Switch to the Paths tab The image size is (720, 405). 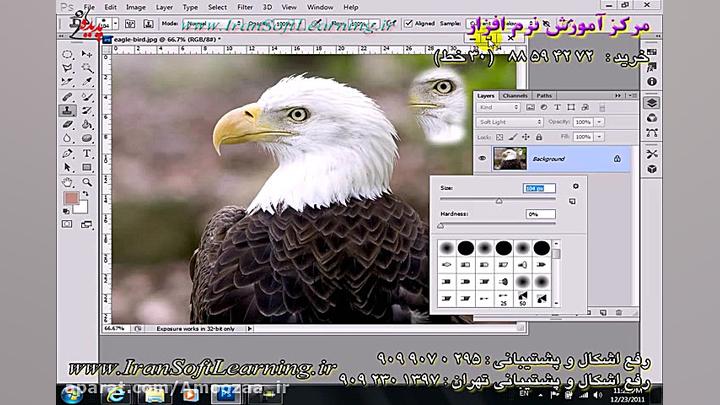tap(544, 96)
